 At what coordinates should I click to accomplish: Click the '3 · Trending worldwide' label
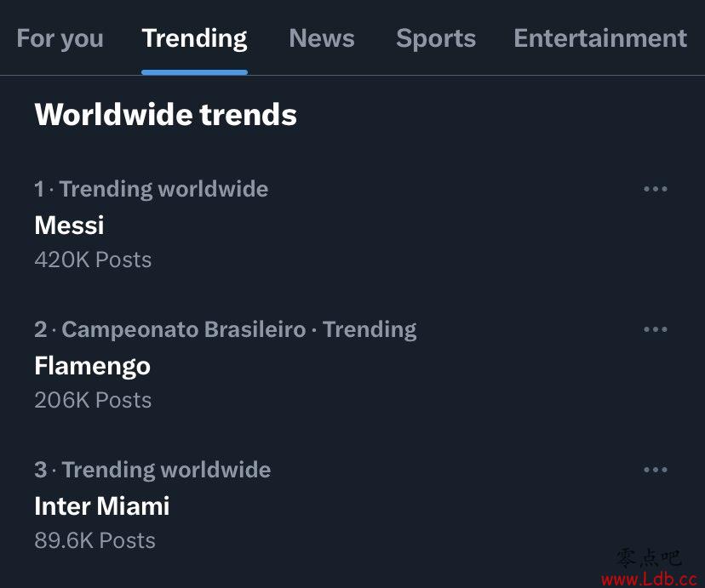[x=152, y=470]
